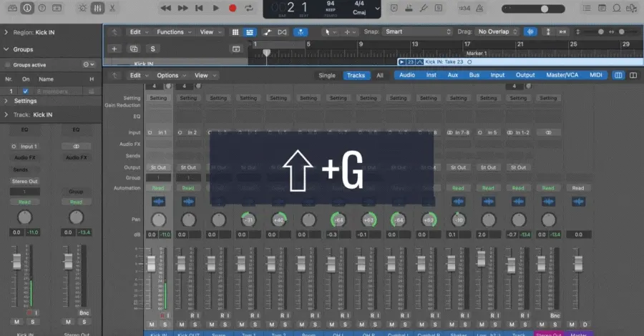Viewport: 644px width, 336px height.
Task: Open the tracks area View menu
Action: coord(210,32)
